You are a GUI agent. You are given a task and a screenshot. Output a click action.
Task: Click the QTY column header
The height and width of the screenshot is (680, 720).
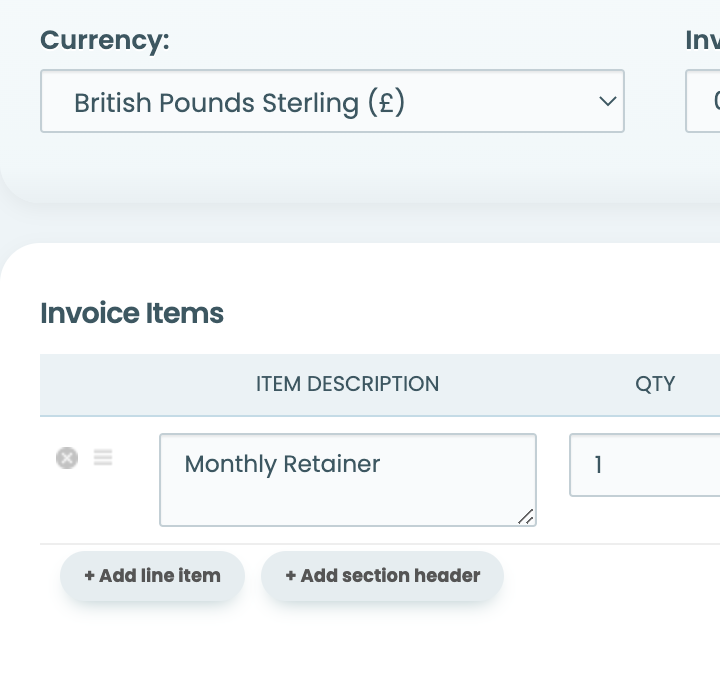point(655,384)
